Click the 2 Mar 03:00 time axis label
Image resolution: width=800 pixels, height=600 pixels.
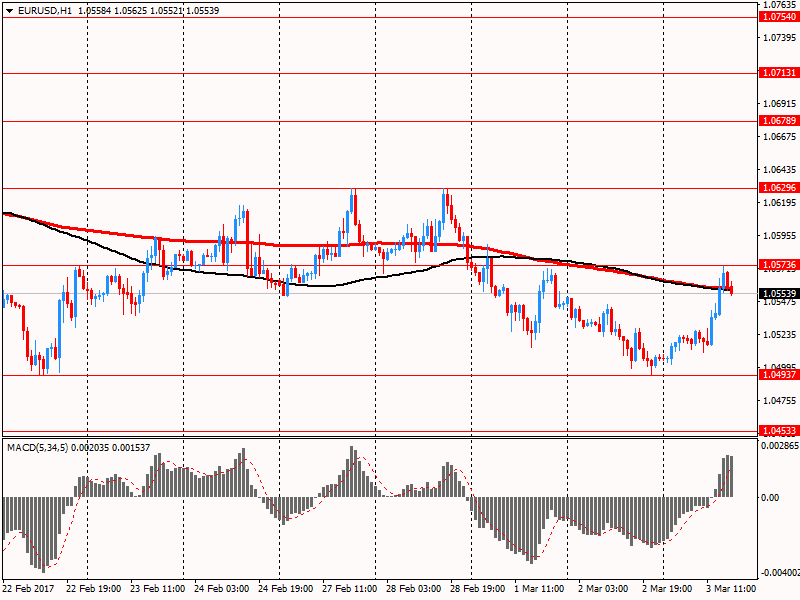[x=604, y=589]
